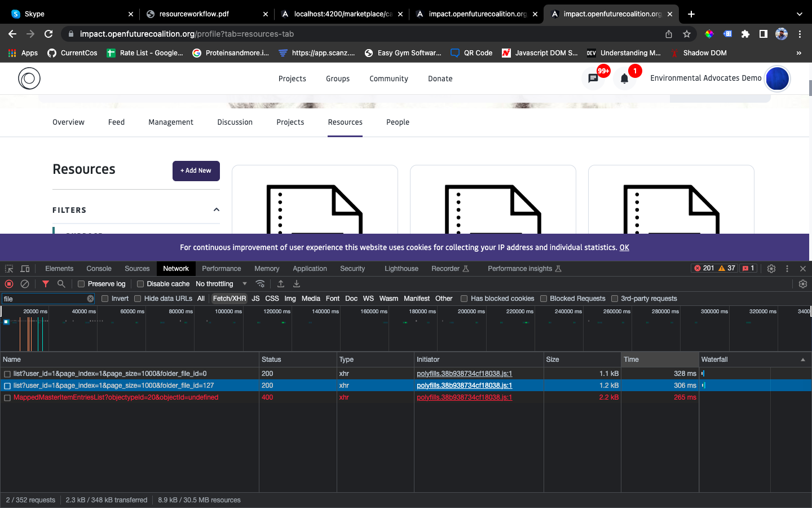Toggle the Invert filter checkbox

pyautogui.click(x=105, y=299)
